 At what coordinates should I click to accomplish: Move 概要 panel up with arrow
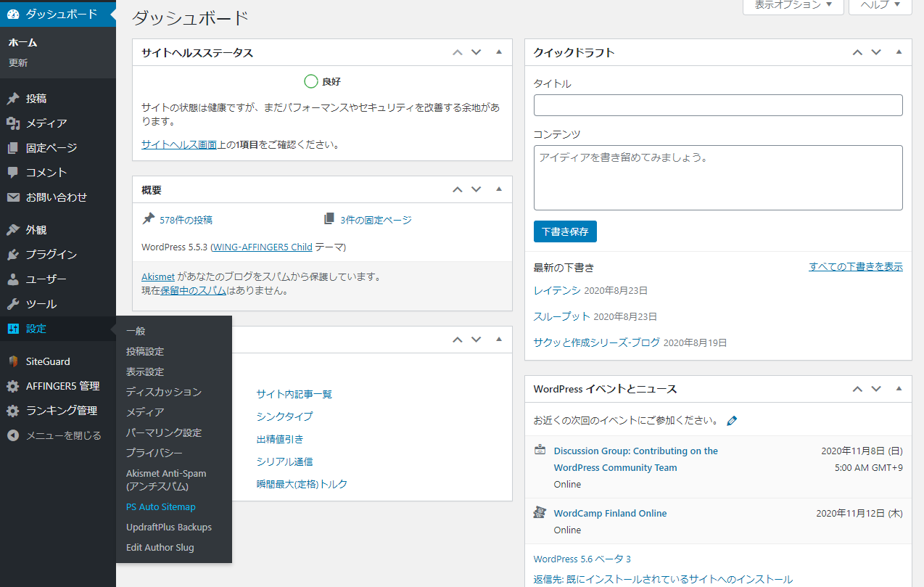pyautogui.click(x=457, y=189)
